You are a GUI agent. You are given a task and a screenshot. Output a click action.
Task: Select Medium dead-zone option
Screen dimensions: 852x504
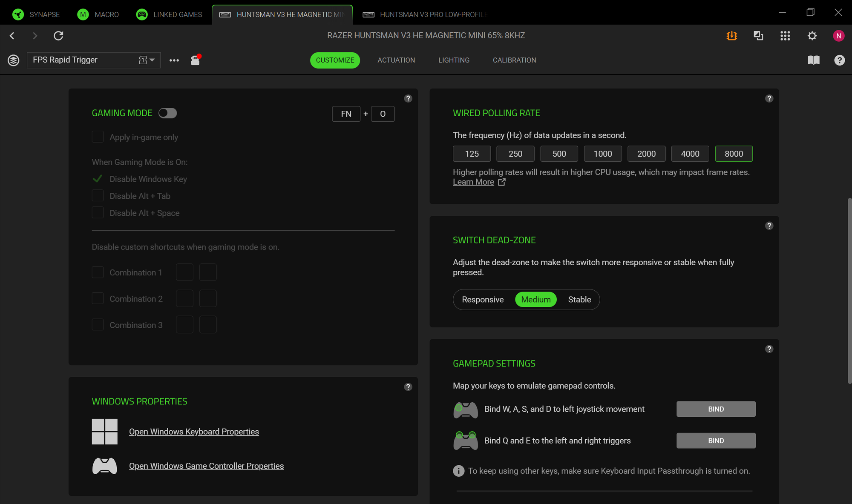pos(536,300)
